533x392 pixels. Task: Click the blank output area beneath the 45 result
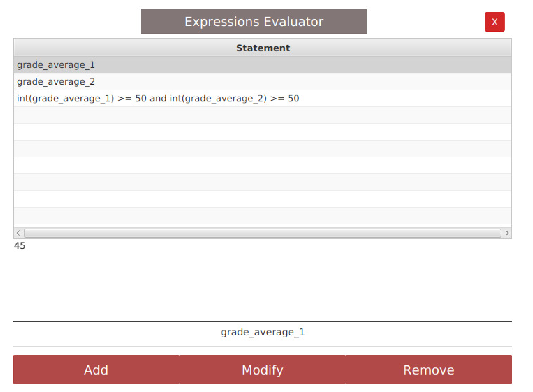(x=262, y=285)
